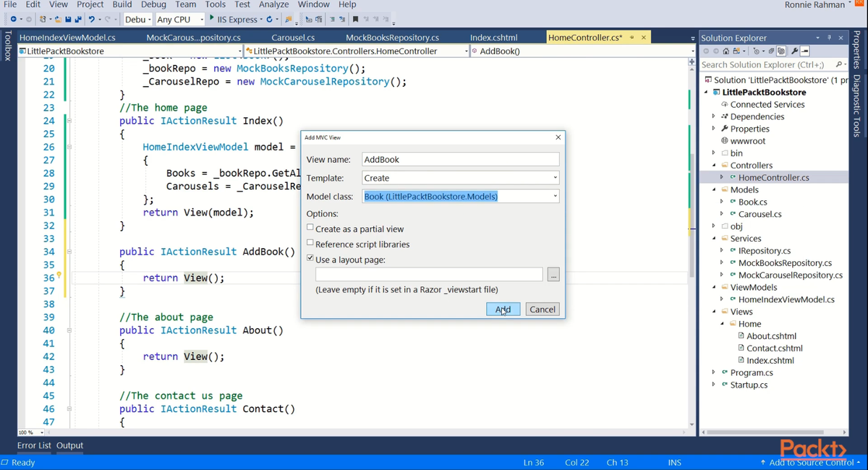The height and width of the screenshot is (470, 868).
Task: Click the split editor icon above the scrollbar
Action: click(x=692, y=62)
